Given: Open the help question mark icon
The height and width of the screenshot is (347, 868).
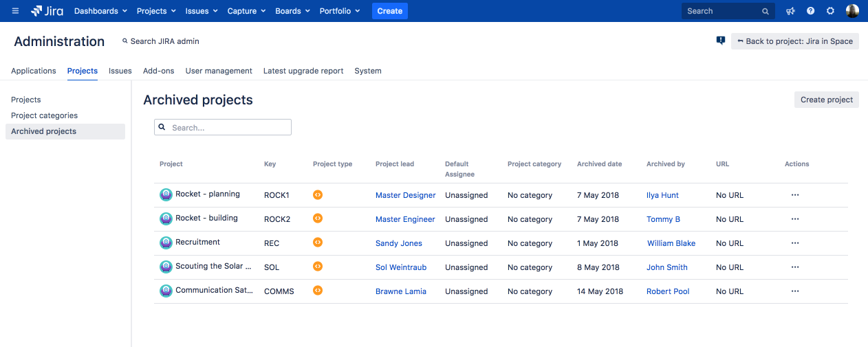Looking at the screenshot, I should pyautogui.click(x=811, y=11).
